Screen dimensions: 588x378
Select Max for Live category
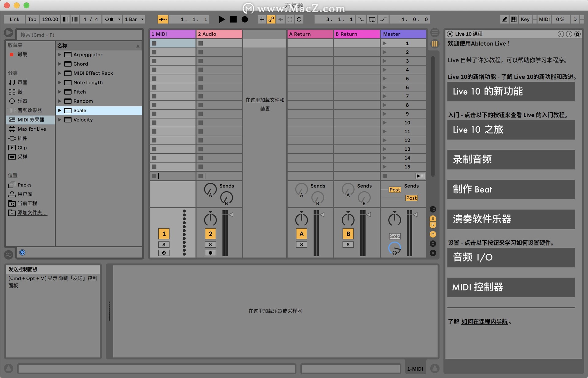(32, 129)
